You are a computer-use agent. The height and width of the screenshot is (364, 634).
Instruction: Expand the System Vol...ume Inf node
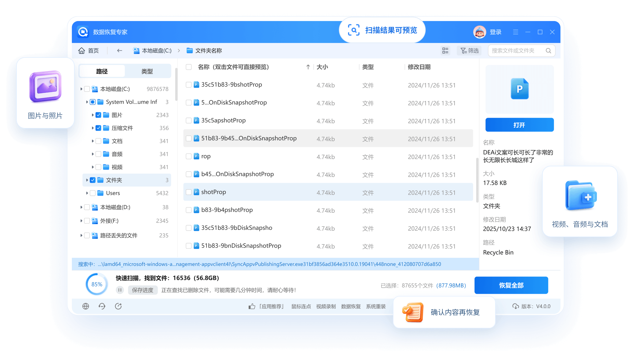coord(87,102)
